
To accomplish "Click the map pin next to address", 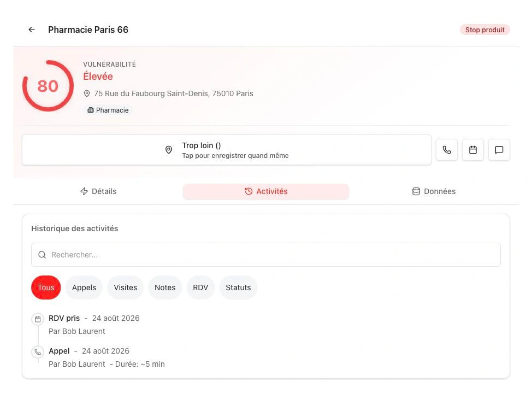I will click(87, 93).
